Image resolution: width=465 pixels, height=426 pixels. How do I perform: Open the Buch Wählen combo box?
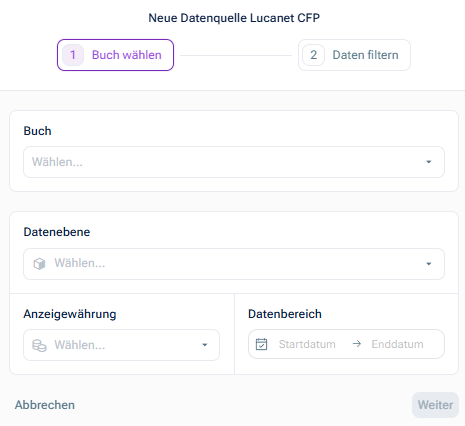(x=234, y=162)
